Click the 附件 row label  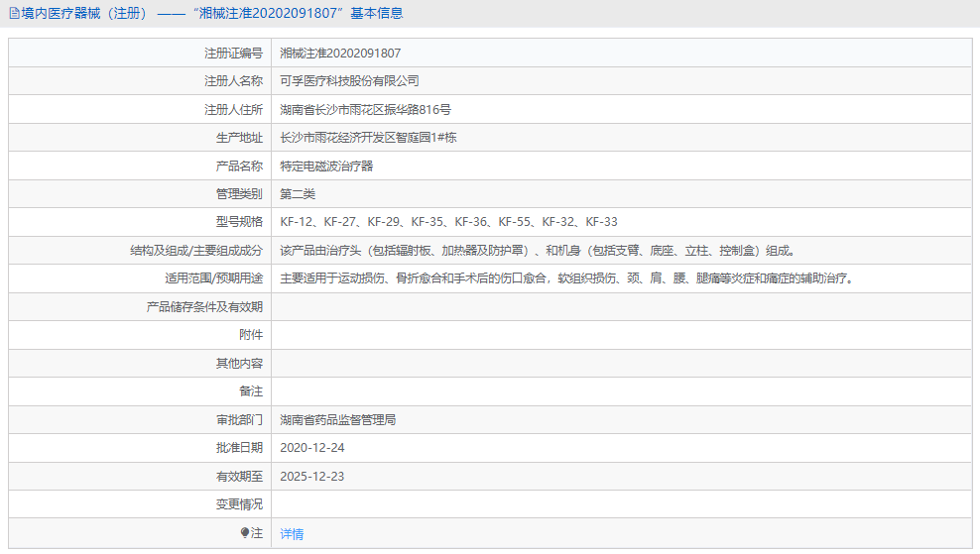click(x=251, y=335)
